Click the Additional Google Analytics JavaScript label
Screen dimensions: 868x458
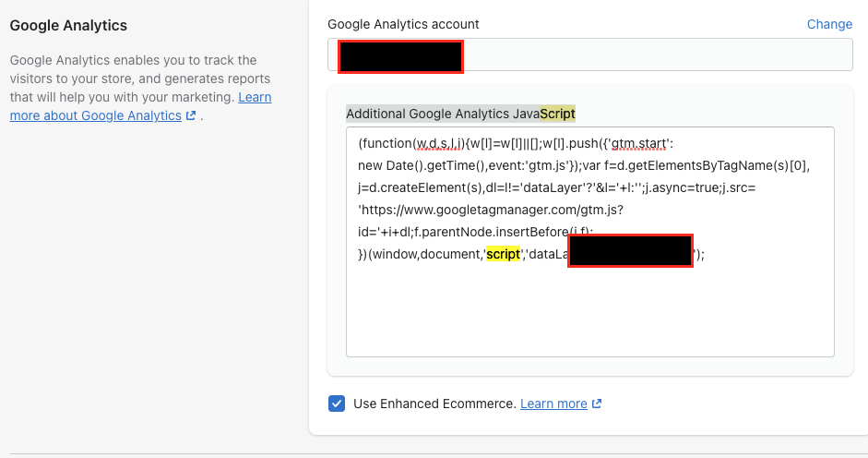443,113
